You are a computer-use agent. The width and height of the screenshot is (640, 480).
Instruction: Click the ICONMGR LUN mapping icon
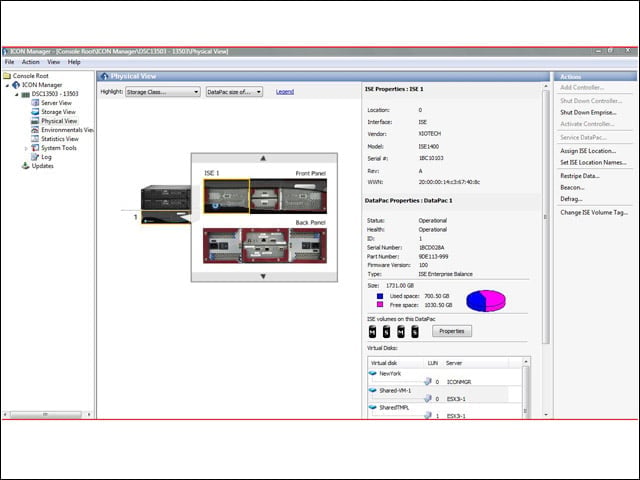coord(428,381)
